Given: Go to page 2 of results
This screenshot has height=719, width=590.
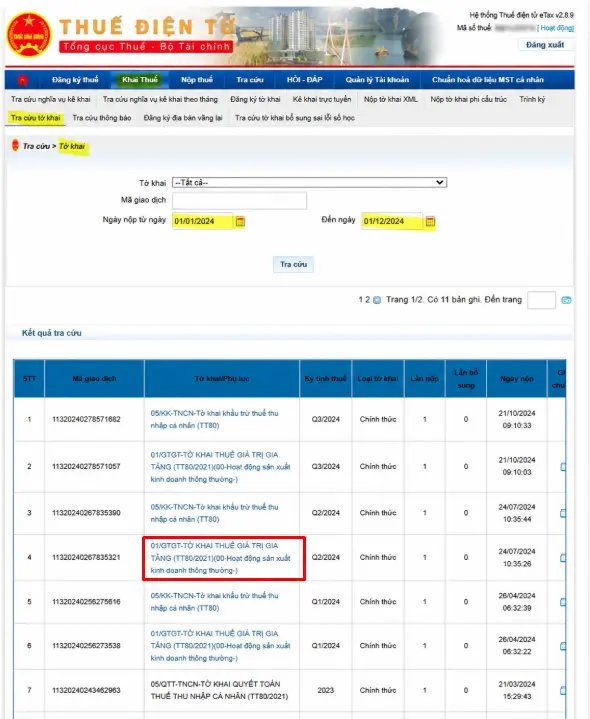Looking at the screenshot, I should 368,300.
